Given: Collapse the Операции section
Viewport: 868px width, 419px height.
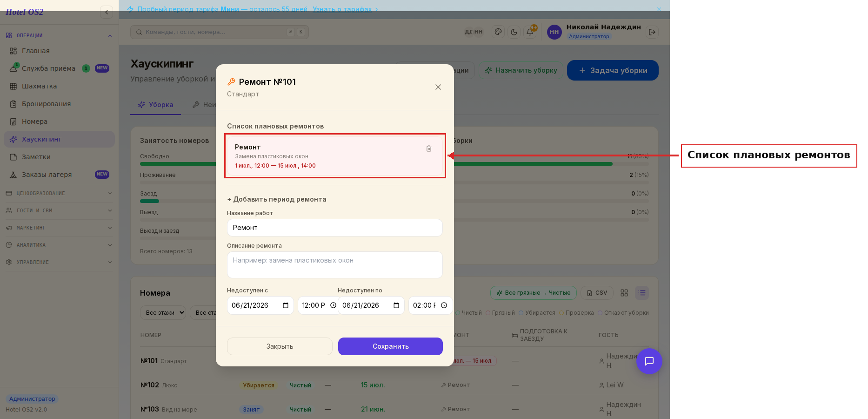Looking at the screenshot, I should (59, 35).
